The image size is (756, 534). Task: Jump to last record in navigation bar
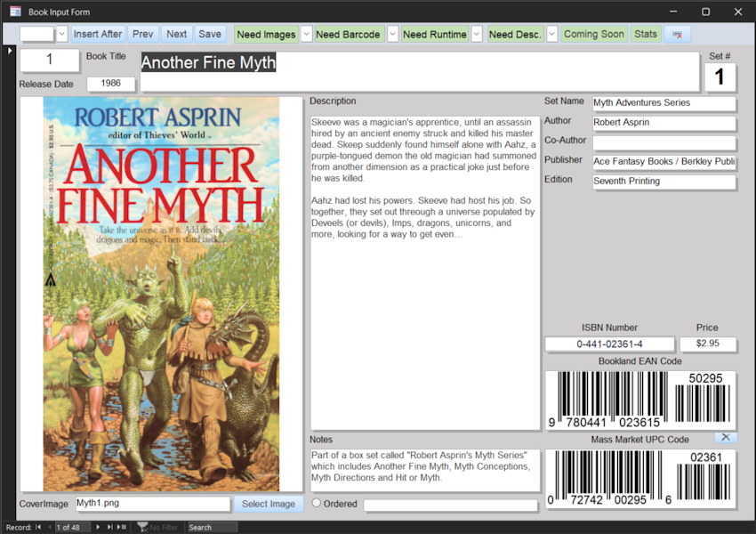(x=110, y=527)
